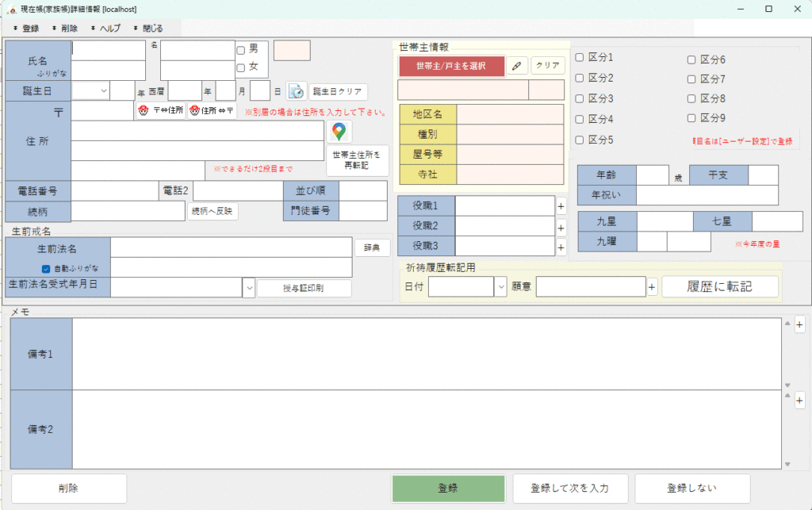The image size is (812, 510).
Task: Disable the 自動ふりがな checkbox
Action: (x=46, y=268)
